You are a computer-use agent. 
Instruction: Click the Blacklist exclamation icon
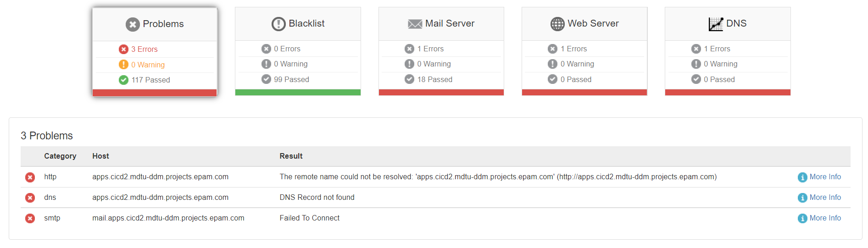pos(278,24)
